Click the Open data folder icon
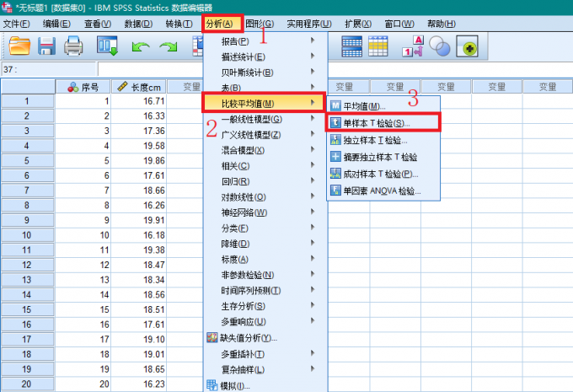573x392 pixels. pos(19,46)
